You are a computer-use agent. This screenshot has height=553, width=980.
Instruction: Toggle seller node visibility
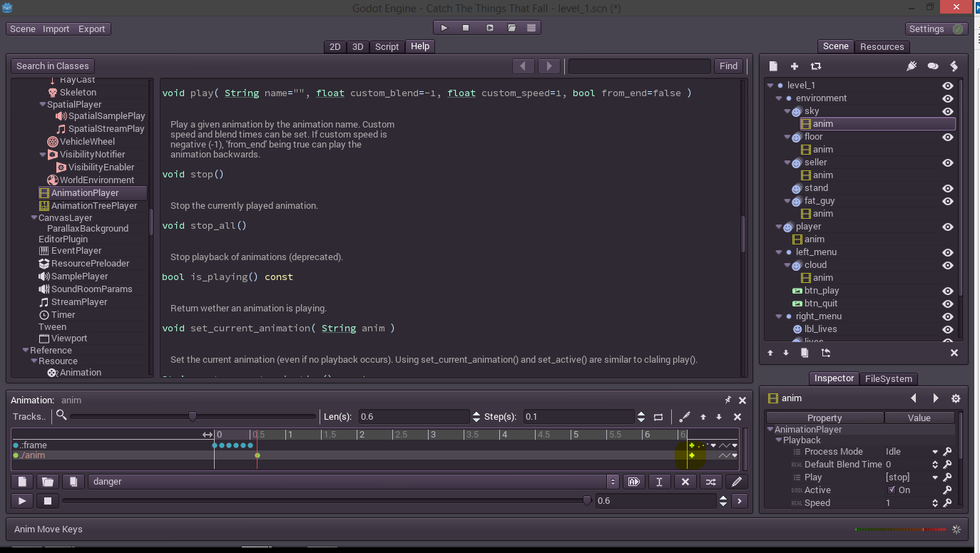coord(948,162)
